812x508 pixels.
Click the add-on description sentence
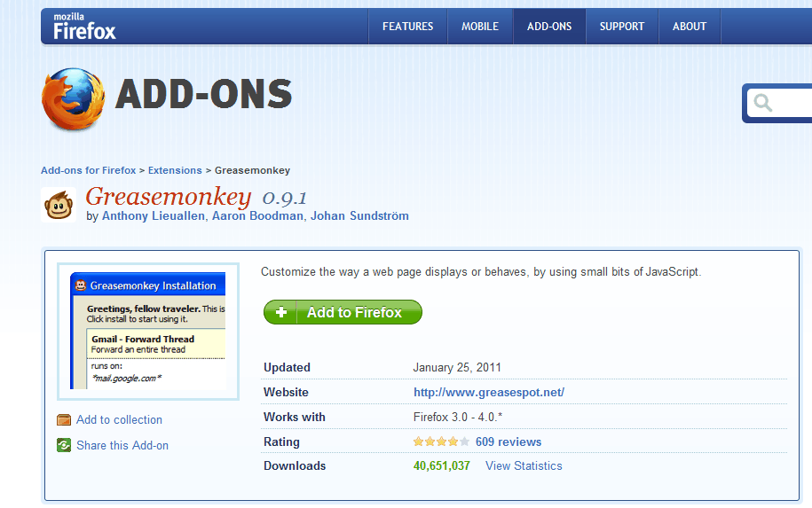481,271
